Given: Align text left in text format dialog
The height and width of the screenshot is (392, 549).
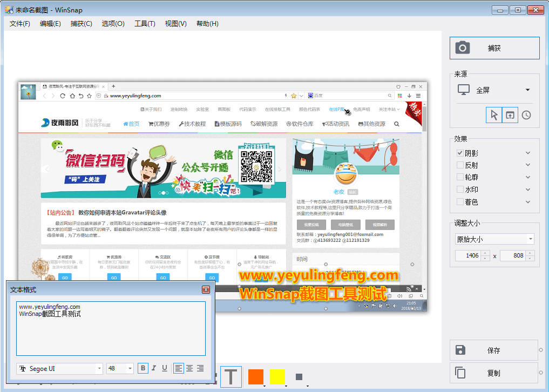Looking at the screenshot, I should [x=179, y=368].
